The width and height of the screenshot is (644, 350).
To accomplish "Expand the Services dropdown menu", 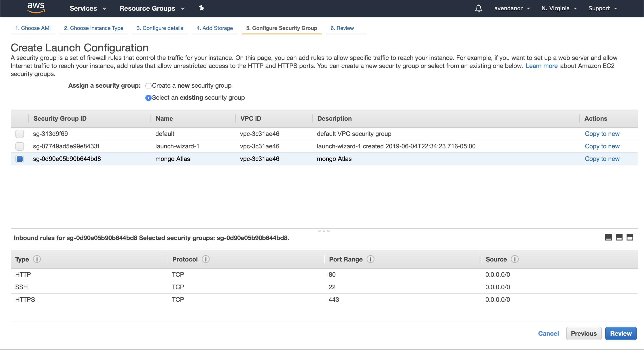I will tap(88, 8).
